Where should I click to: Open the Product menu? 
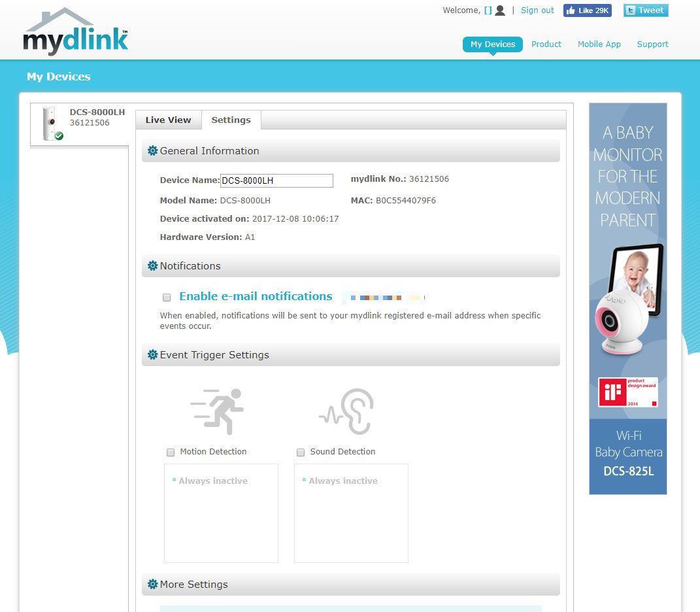click(546, 44)
